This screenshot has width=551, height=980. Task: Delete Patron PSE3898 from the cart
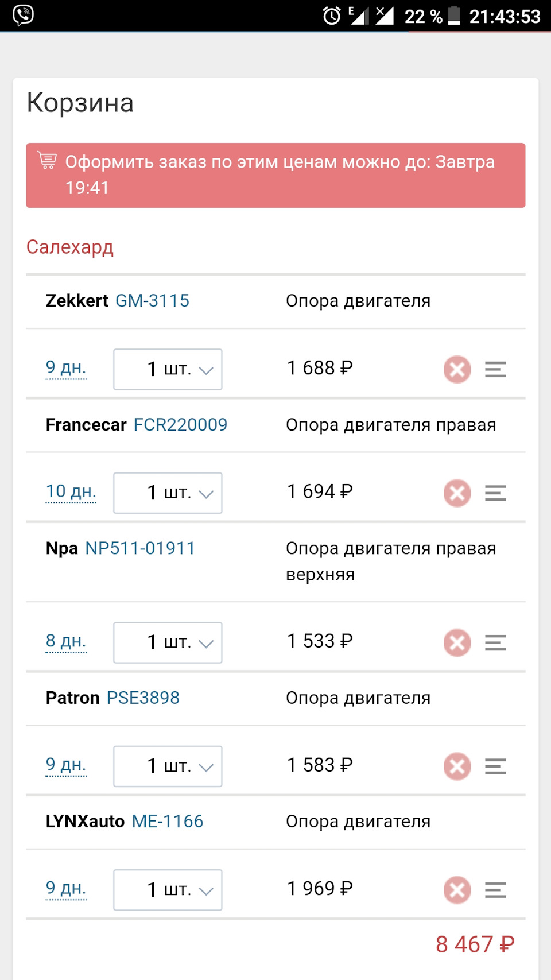click(457, 766)
